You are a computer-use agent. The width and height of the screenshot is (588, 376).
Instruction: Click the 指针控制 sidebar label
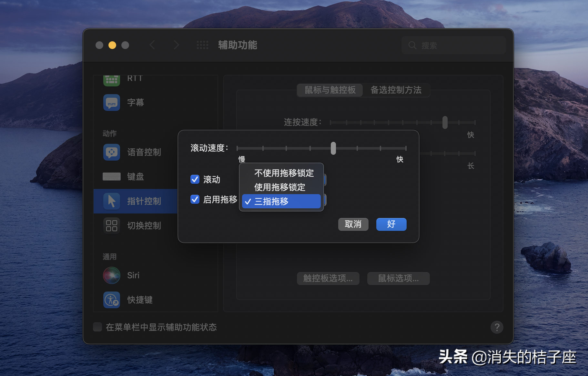(x=144, y=201)
